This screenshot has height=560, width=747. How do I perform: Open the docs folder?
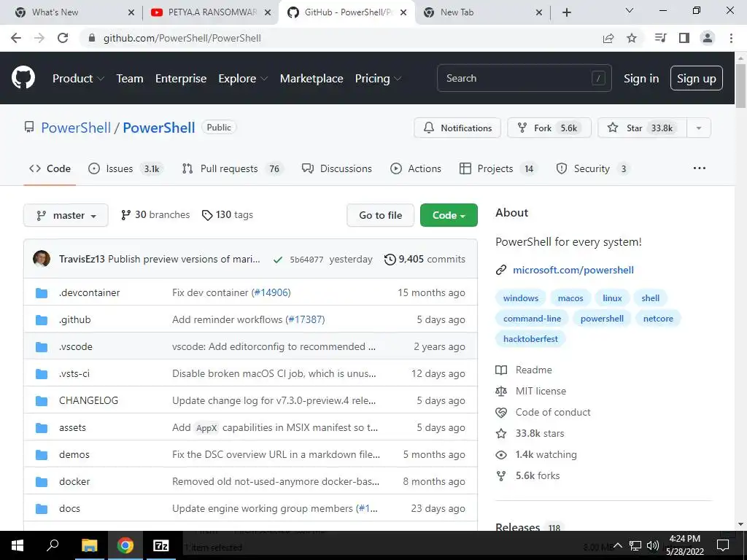click(x=69, y=508)
